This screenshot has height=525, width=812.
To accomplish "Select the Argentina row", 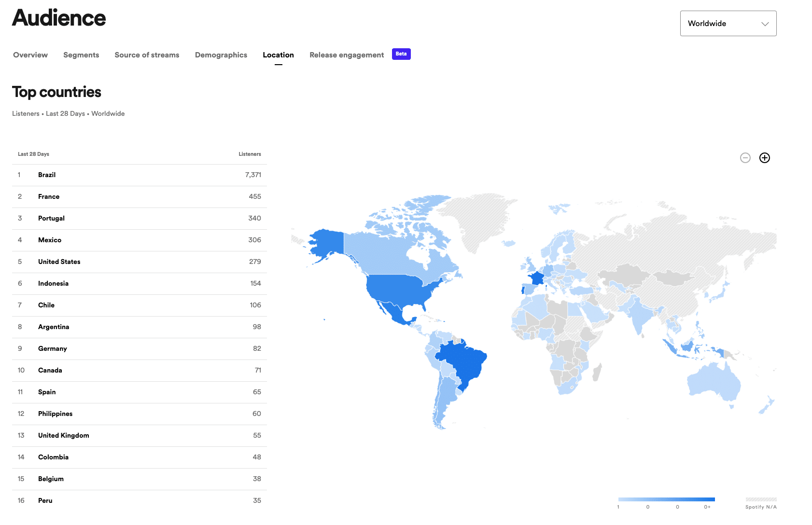I will pos(139,327).
